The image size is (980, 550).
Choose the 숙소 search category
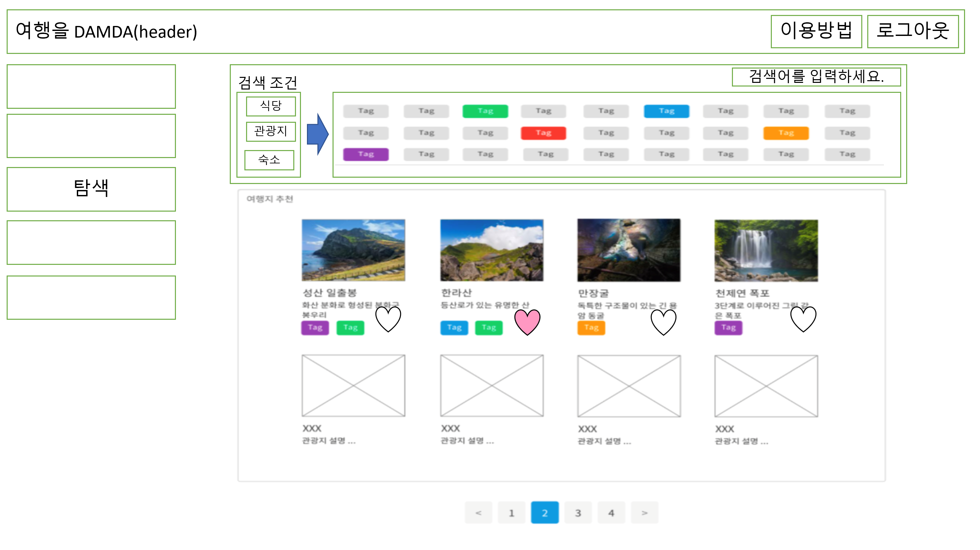click(x=269, y=160)
